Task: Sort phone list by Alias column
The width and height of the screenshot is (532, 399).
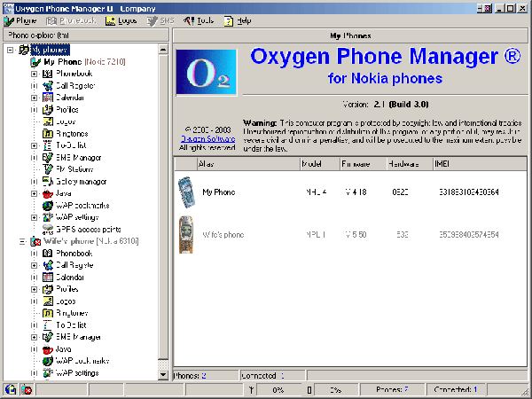Action: click(248, 164)
